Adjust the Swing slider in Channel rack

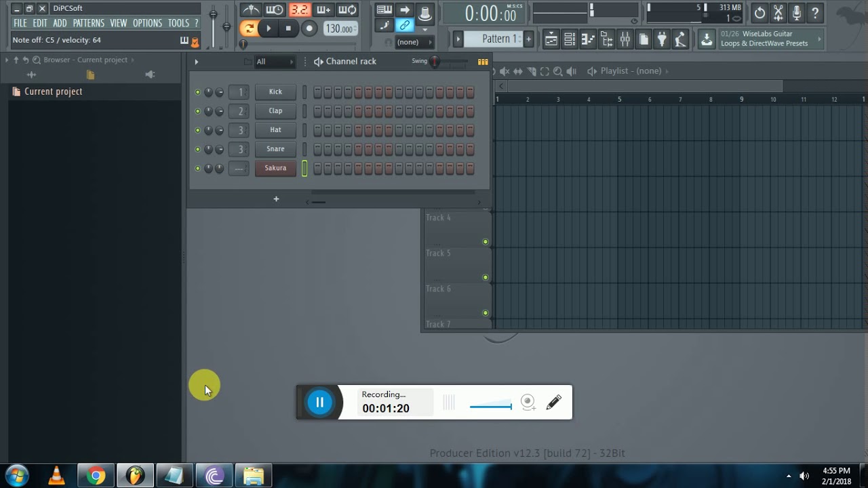pyautogui.click(x=449, y=62)
